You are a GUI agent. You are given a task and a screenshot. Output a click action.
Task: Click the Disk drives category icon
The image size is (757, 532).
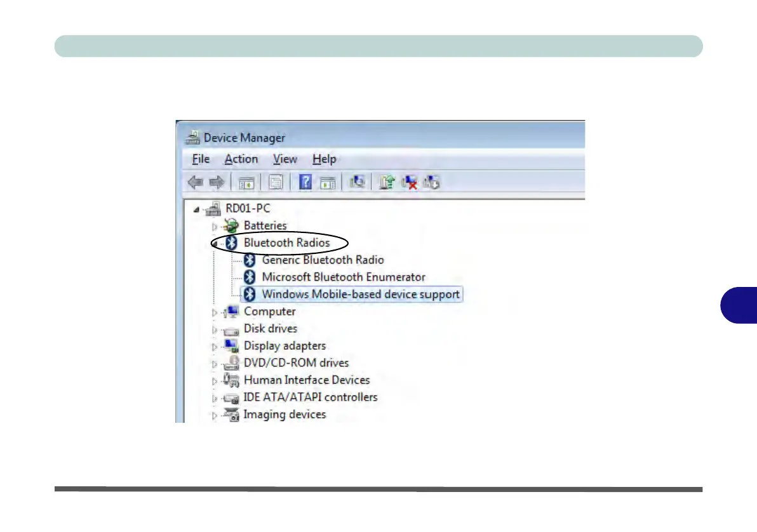pos(231,330)
